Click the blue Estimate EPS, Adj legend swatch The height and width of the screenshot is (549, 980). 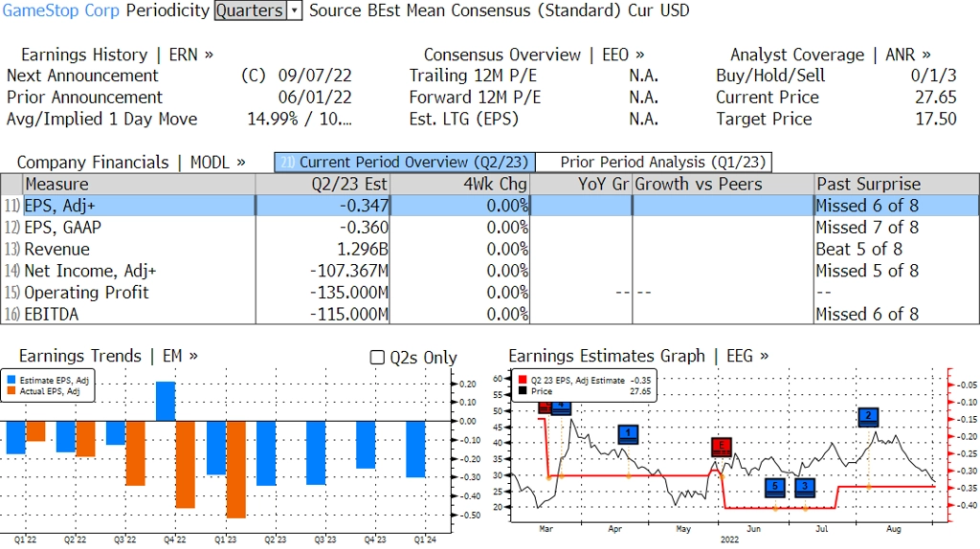(11, 380)
